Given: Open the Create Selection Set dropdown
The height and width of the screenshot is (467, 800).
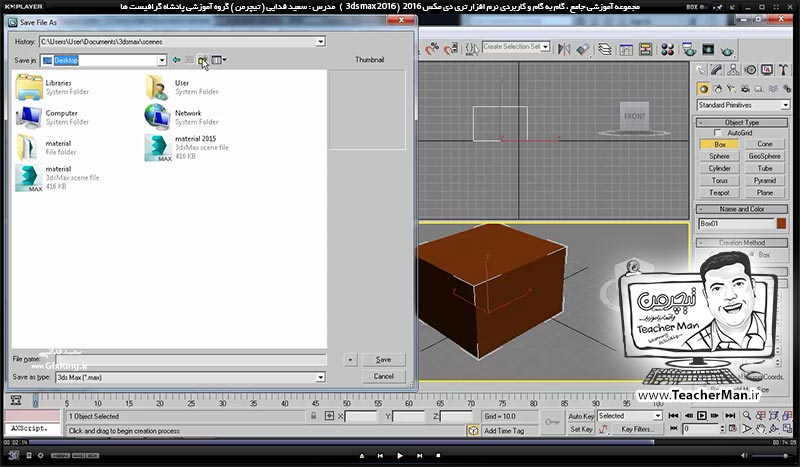Looking at the screenshot, I should (545, 47).
